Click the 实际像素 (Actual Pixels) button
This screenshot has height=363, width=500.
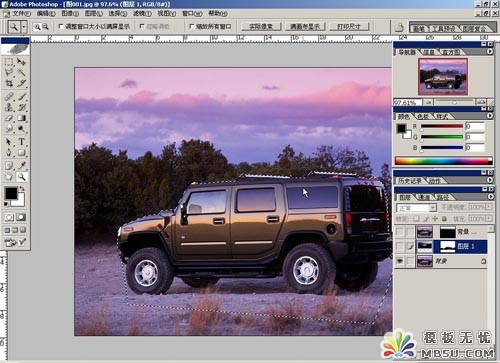tap(261, 27)
